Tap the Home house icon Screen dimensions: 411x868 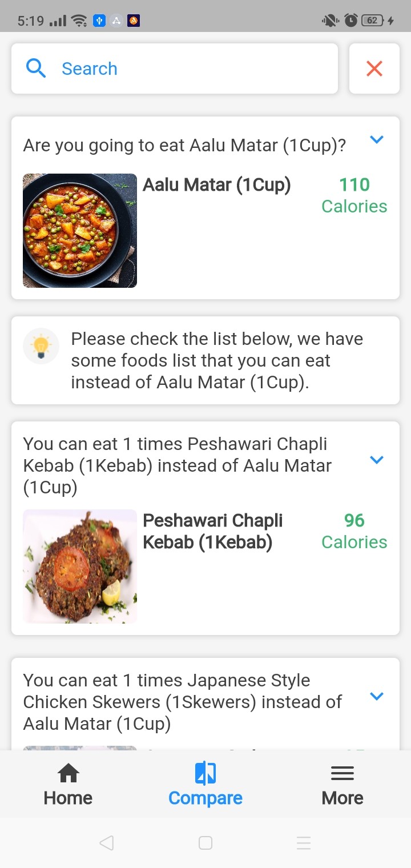point(68,774)
